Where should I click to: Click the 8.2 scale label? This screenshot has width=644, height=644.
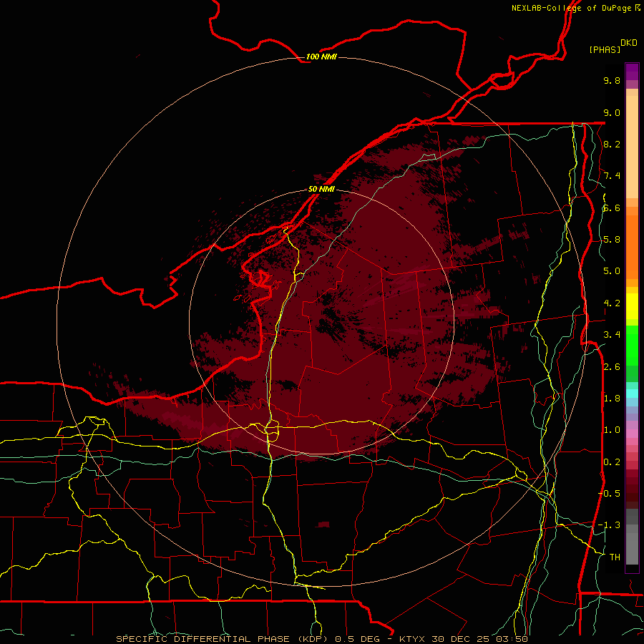612,144
